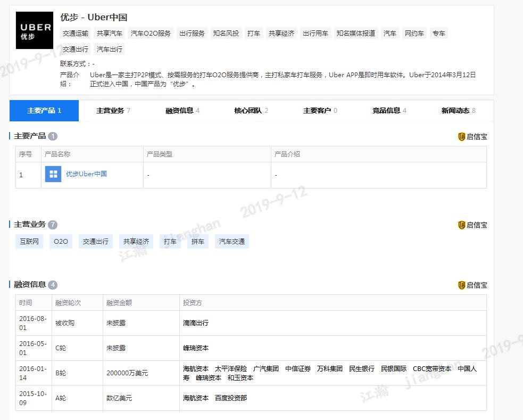Click the 网约车 tag

pos(414,34)
